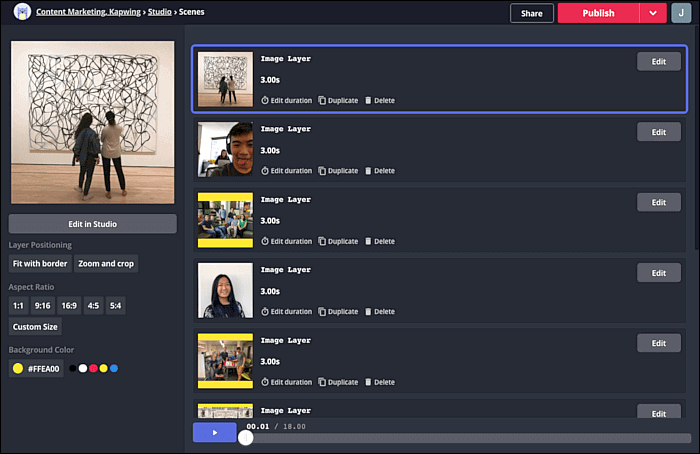Duplicate the fourth image layer scene
This screenshot has width=700, height=454.
click(x=338, y=312)
